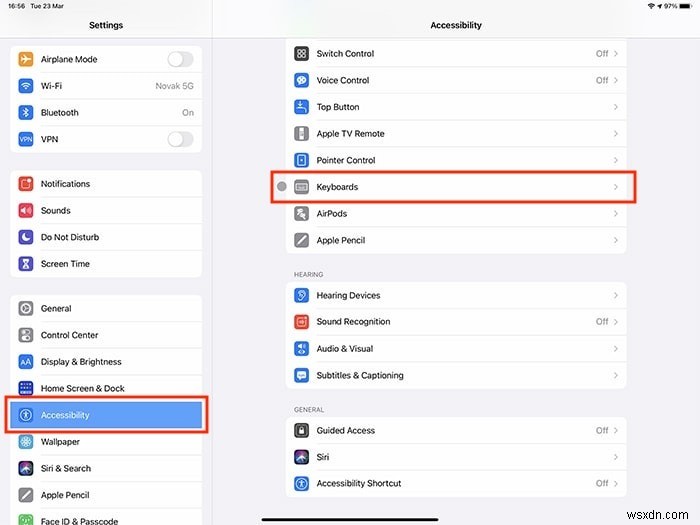Toggle the VPN switch
Image resolution: width=700 pixels, height=525 pixels.
[x=180, y=139]
